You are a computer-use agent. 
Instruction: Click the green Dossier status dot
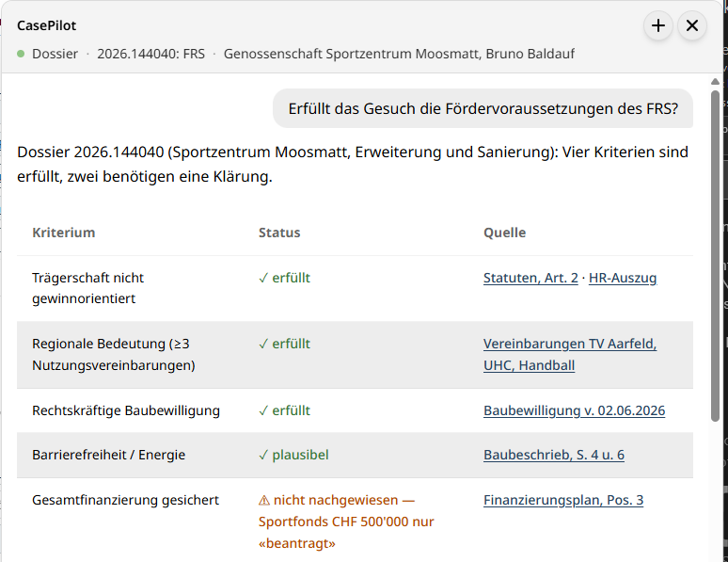(21, 54)
